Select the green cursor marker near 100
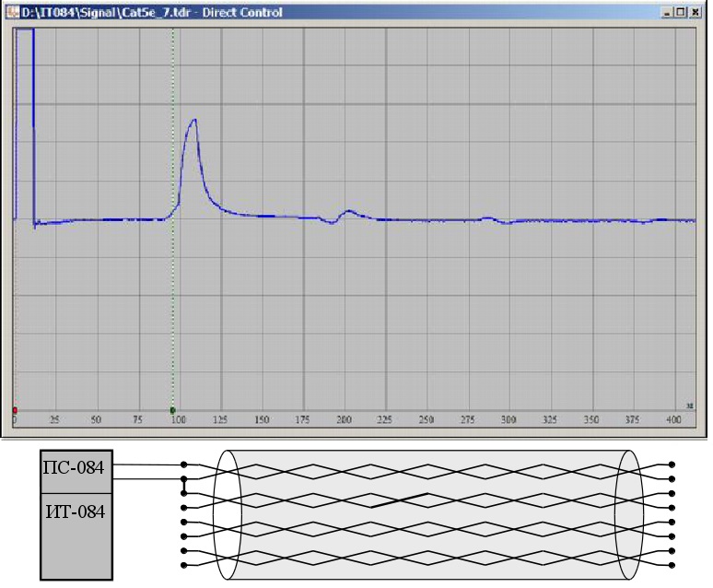The width and height of the screenshot is (713, 588). click(173, 410)
